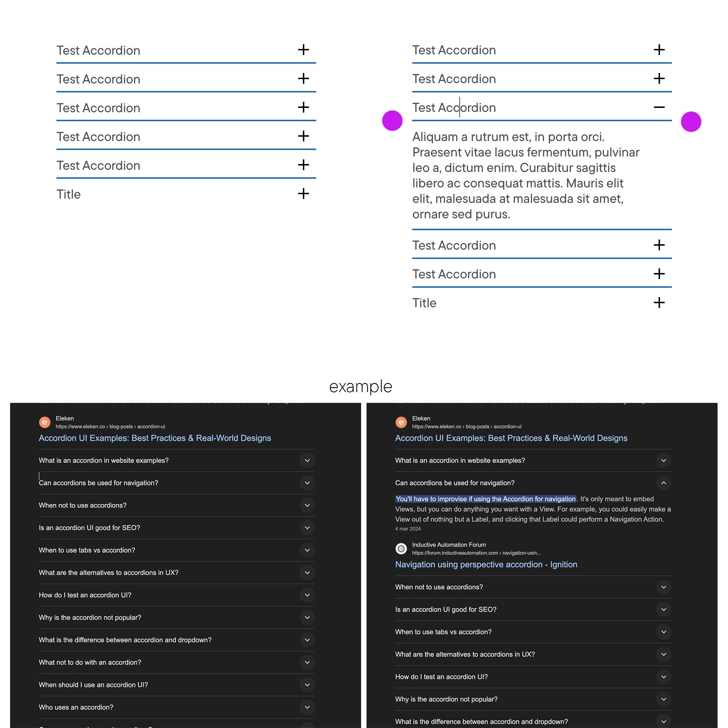The image size is (728, 728).
Task: Click the magenta circle left of the right accordion
Action: pos(392,120)
